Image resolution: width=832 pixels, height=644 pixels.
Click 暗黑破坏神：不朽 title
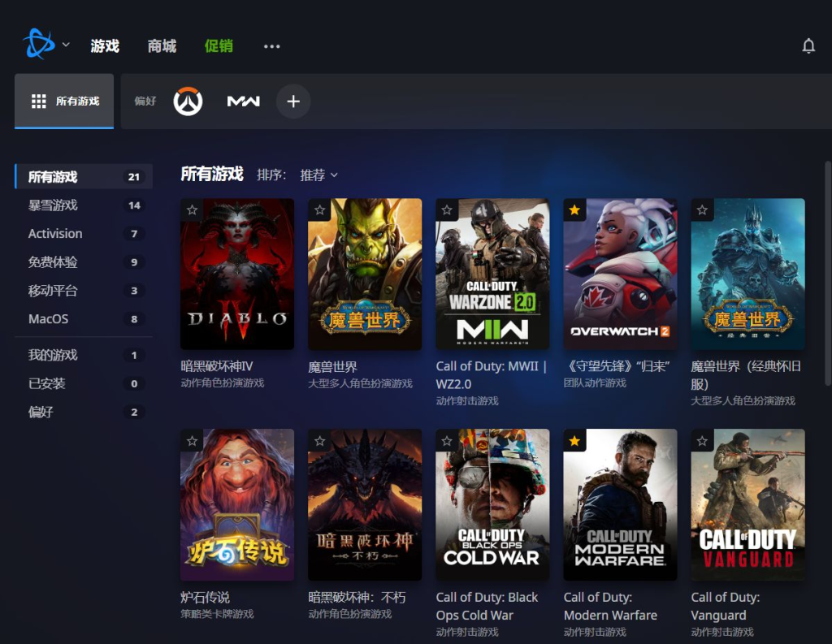pos(357,598)
